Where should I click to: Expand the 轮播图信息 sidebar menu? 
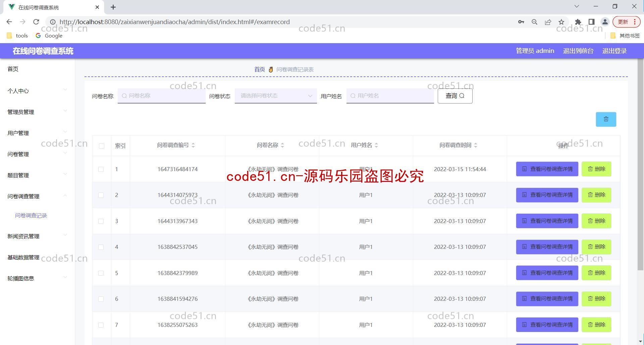(x=37, y=278)
